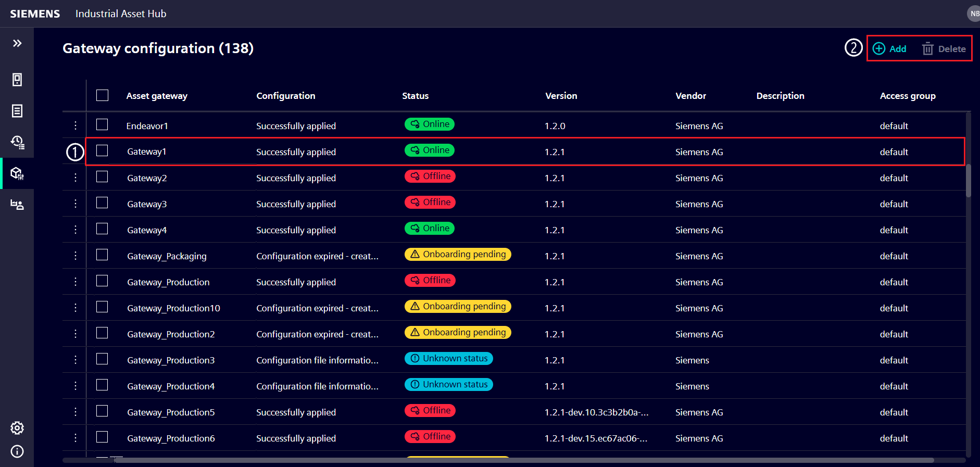
Task: Sort by the Asset gateway column header
Action: pyautogui.click(x=157, y=96)
